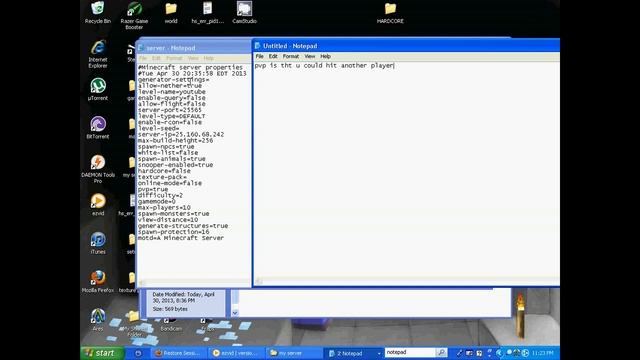The image size is (640, 360).
Task: Click the taskbar clock showing 11:23 PM
Action: pyautogui.click(x=542, y=353)
